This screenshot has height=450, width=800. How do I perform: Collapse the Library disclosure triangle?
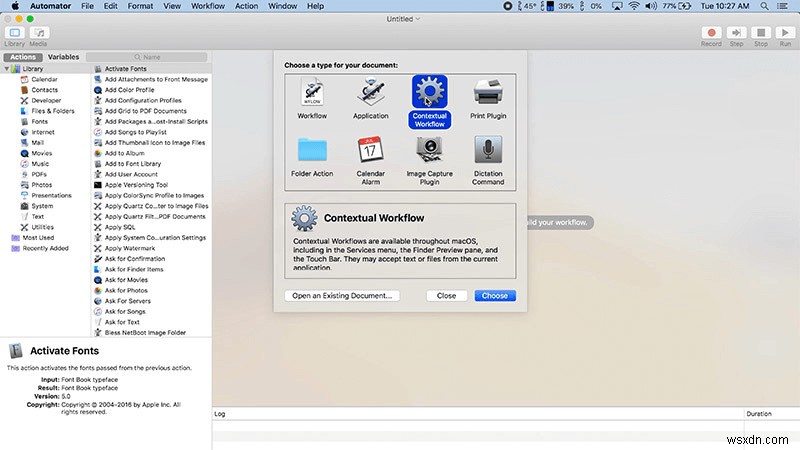click(x=7, y=69)
